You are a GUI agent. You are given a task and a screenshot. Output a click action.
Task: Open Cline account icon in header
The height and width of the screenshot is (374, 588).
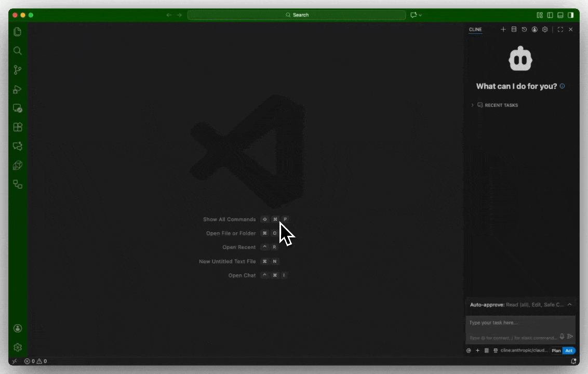pos(534,29)
